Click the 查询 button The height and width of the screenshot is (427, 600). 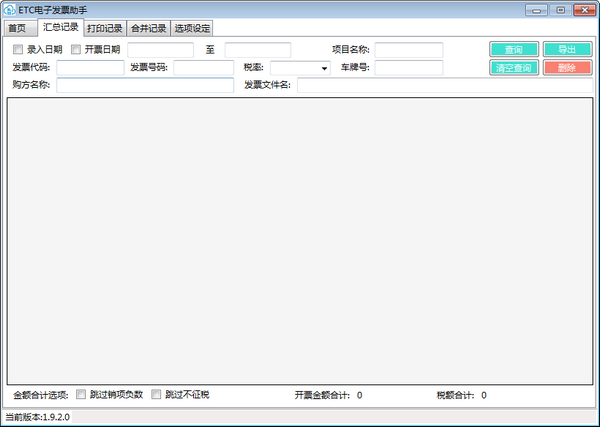tap(514, 49)
